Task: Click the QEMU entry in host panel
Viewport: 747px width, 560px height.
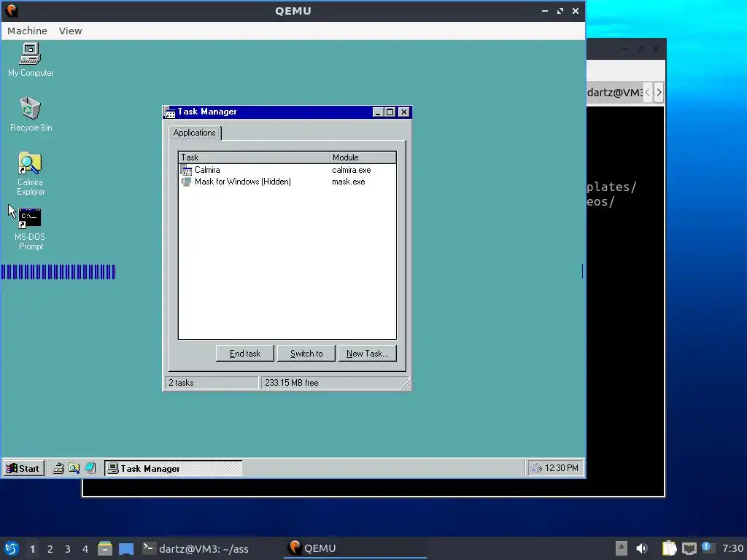Action: [x=355, y=548]
